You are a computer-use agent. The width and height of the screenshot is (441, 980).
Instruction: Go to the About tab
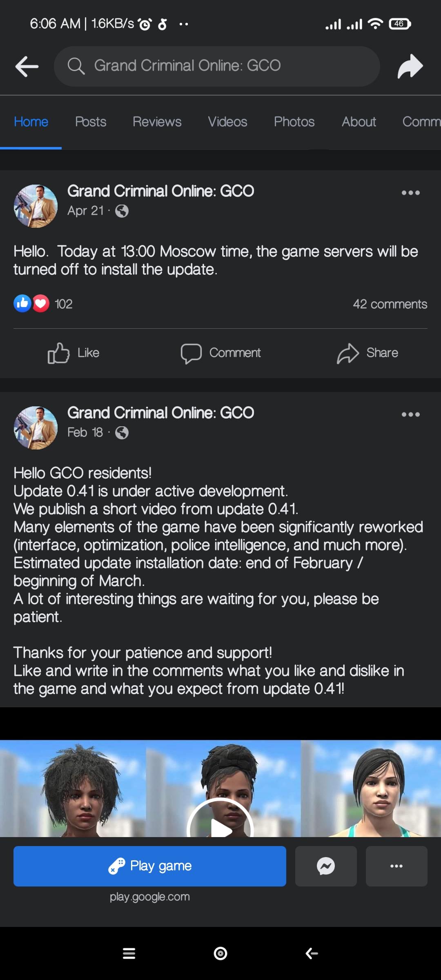359,122
